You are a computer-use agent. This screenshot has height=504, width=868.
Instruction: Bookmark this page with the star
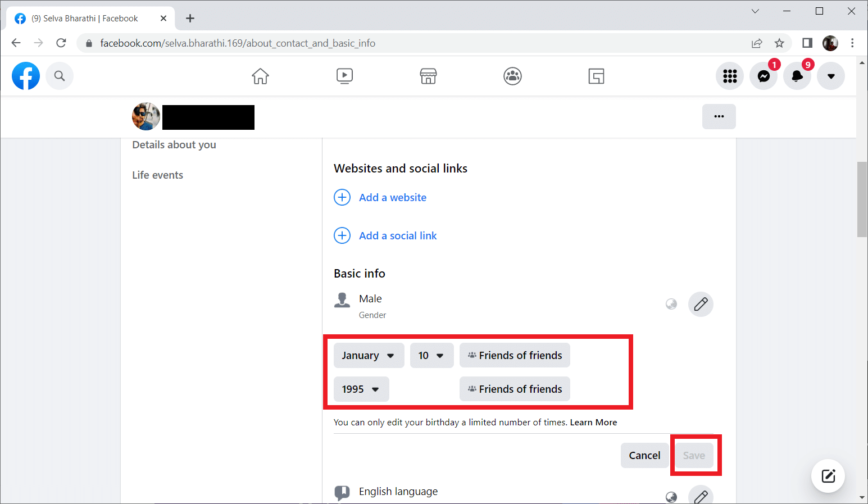click(779, 43)
